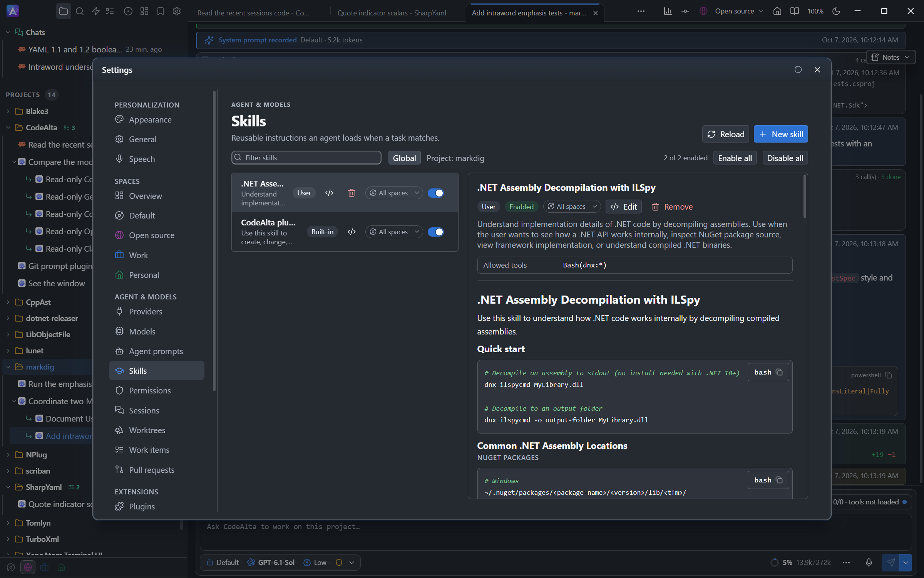Expand the Blake3 project folder
This screenshot has height=578, width=924.
pos(8,111)
